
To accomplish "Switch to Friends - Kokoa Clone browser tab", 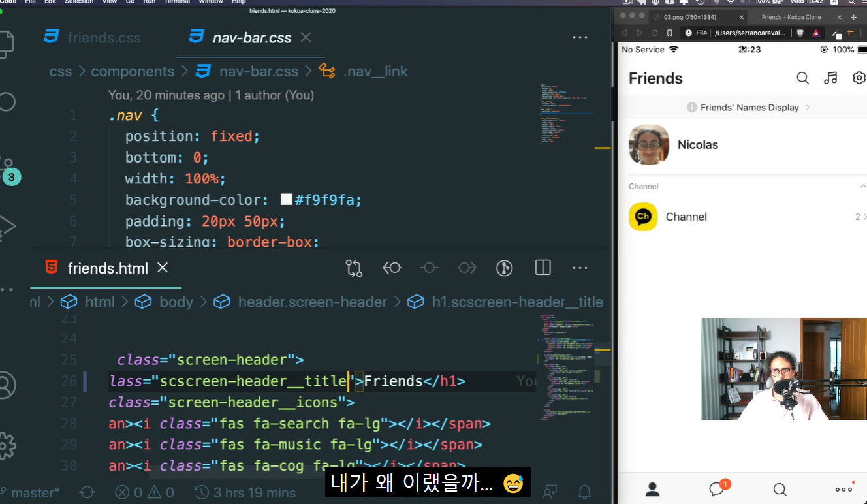I will (791, 17).
